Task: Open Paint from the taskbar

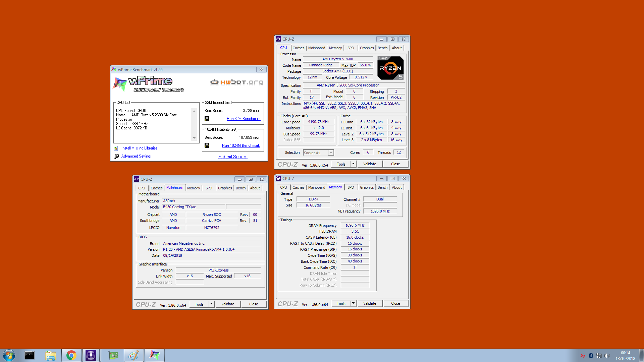Action: (134, 355)
